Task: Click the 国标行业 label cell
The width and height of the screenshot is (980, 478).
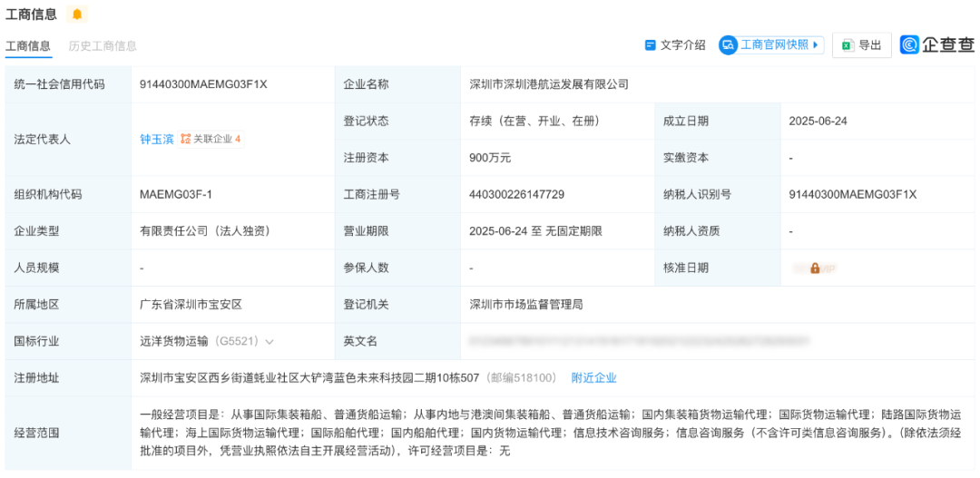Action: [x=68, y=341]
